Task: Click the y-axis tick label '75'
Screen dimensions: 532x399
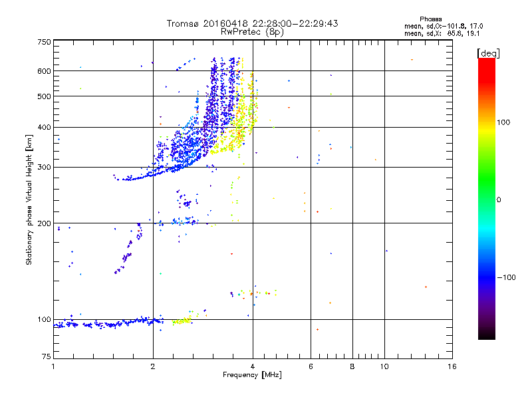Action: (x=47, y=356)
